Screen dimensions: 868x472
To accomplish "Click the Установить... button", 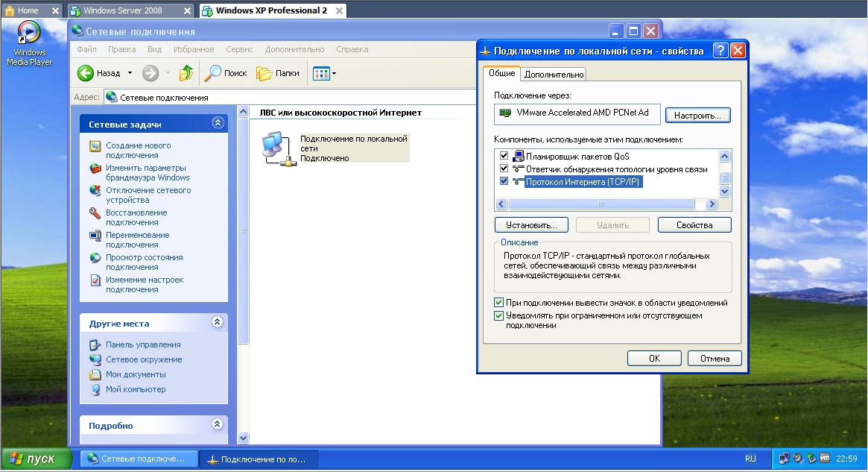I will click(x=531, y=225).
